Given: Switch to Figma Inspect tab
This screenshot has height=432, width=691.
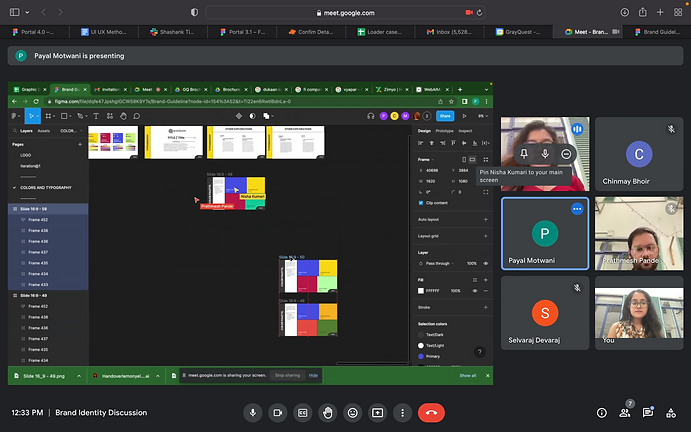Looking at the screenshot, I should [465, 131].
